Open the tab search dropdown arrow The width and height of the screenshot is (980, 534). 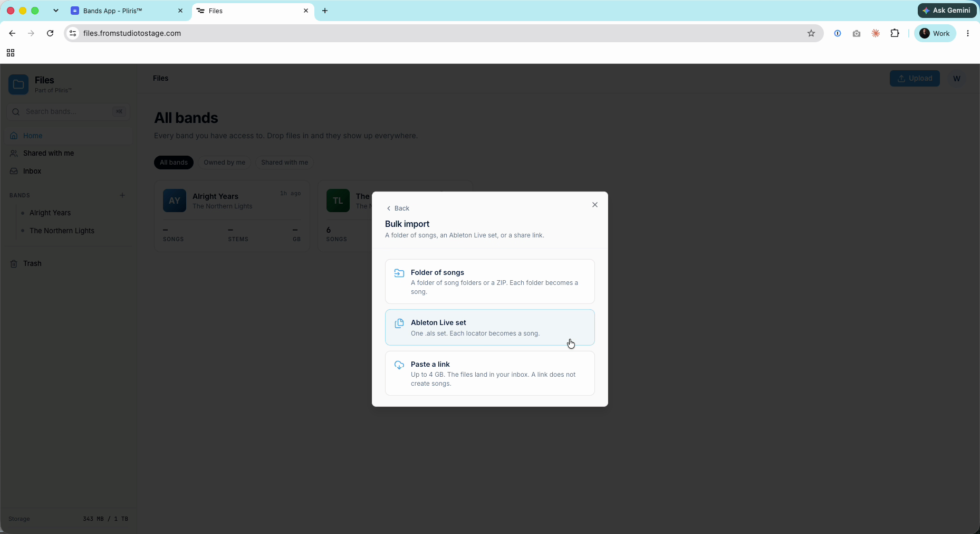56,11
